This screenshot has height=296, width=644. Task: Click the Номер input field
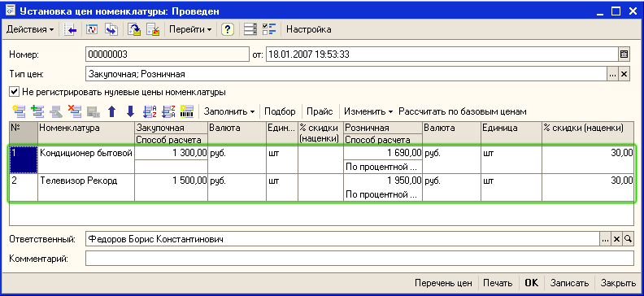tap(168, 54)
